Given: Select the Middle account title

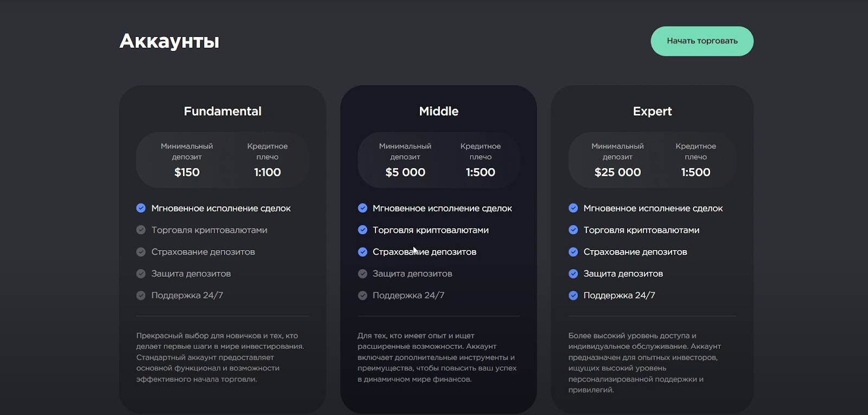Looking at the screenshot, I should (439, 111).
